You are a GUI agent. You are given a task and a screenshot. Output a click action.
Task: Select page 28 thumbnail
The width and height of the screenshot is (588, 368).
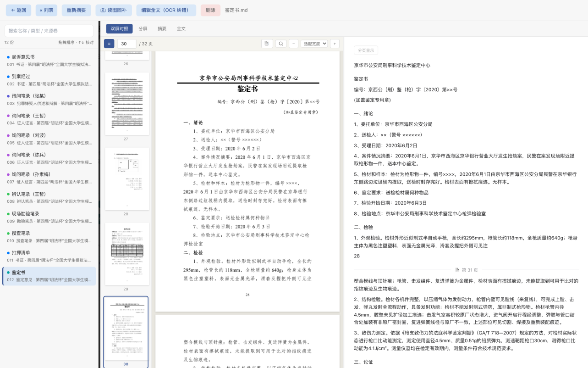tap(127, 179)
